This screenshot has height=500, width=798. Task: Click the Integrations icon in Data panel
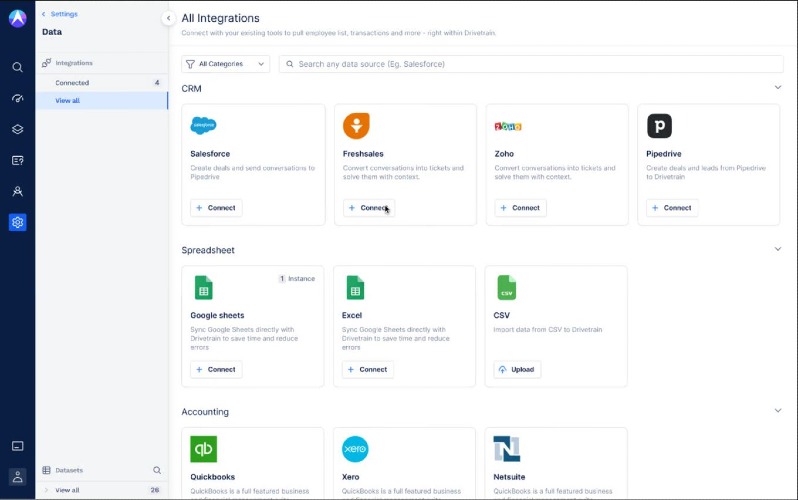point(46,63)
